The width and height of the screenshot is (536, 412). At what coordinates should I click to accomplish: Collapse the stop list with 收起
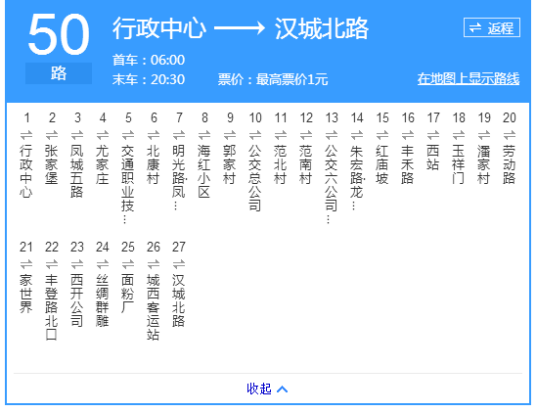coord(267,389)
